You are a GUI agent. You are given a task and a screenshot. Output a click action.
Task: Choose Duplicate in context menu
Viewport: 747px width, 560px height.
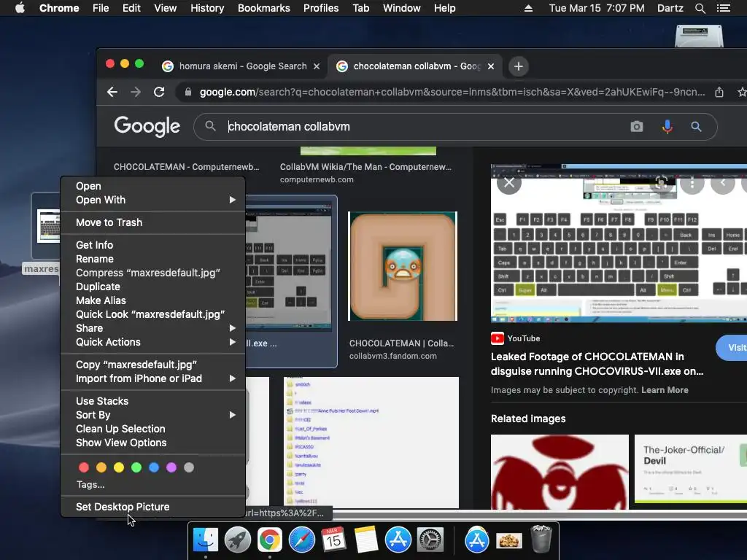point(152,287)
